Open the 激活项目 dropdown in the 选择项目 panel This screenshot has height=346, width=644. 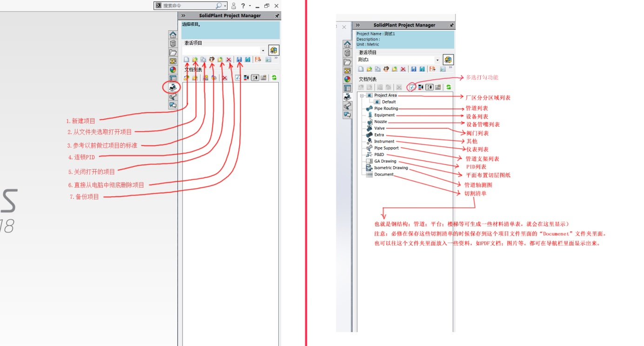pos(263,50)
